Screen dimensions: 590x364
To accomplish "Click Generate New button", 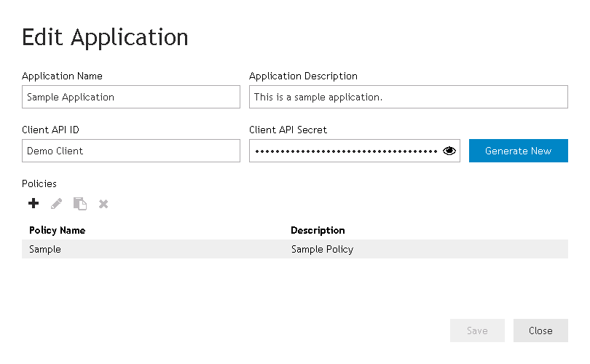I will tap(518, 151).
